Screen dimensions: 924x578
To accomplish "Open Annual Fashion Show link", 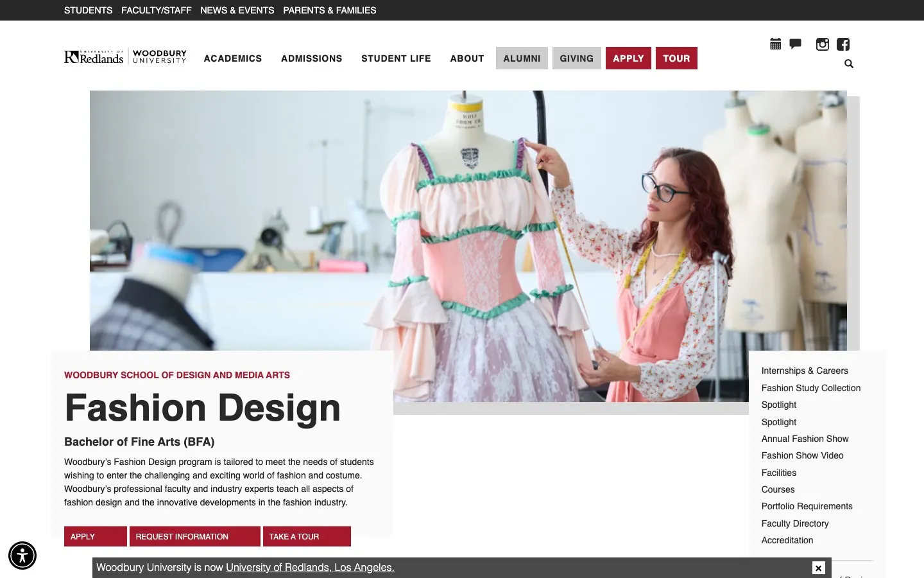I will tap(805, 439).
